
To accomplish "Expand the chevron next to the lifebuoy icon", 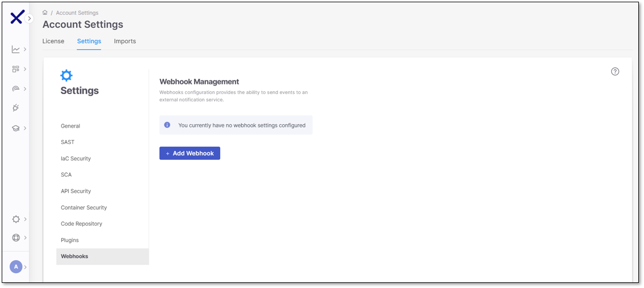I will [x=25, y=238].
